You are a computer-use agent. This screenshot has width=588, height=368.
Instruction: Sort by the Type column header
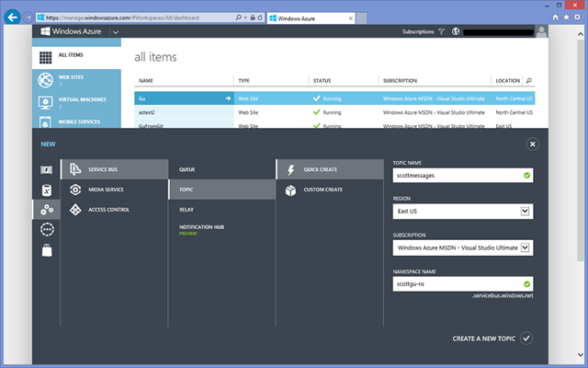click(244, 81)
